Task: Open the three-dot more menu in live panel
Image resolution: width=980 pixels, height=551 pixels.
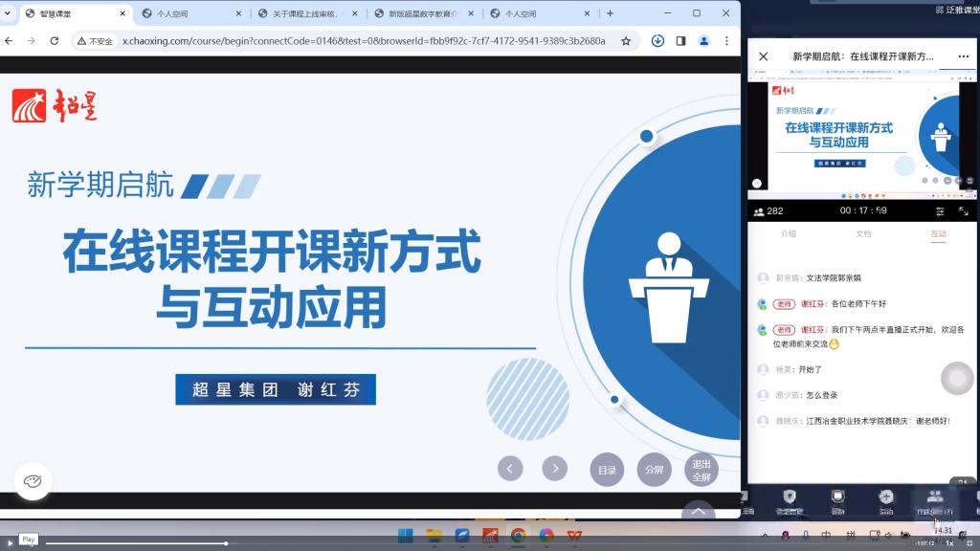Action: [962, 56]
